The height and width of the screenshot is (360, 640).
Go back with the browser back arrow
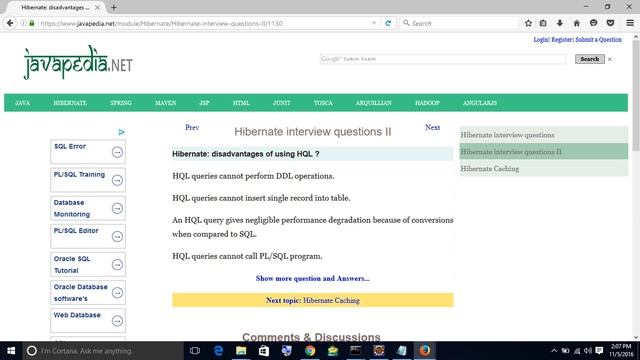click(10, 23)
